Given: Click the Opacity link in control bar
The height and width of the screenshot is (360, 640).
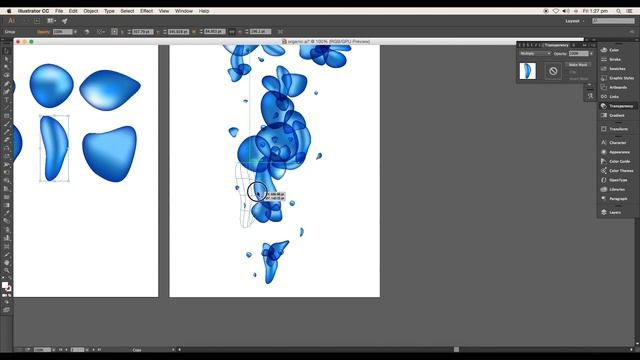Looking at the screenshot, I should tap(43, 31).
